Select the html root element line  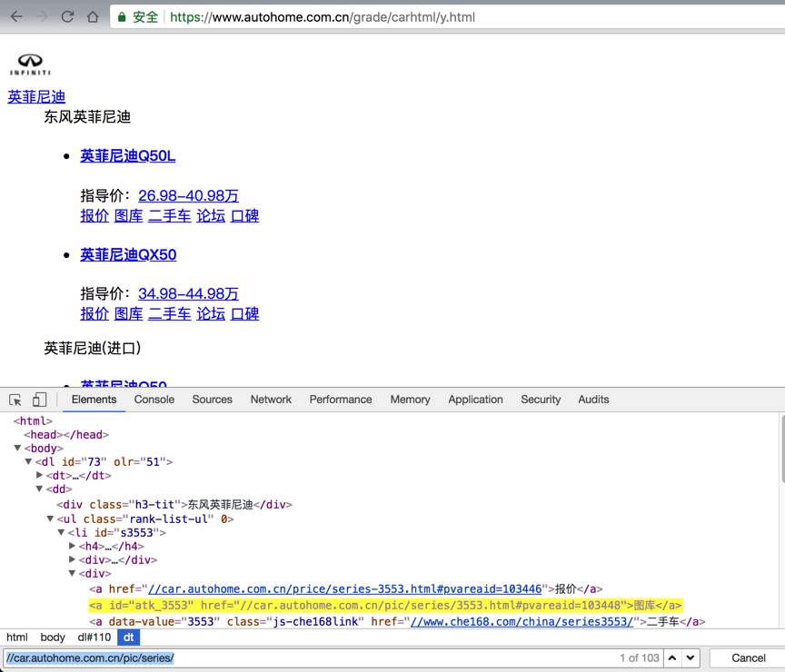[x=33, y=420]
